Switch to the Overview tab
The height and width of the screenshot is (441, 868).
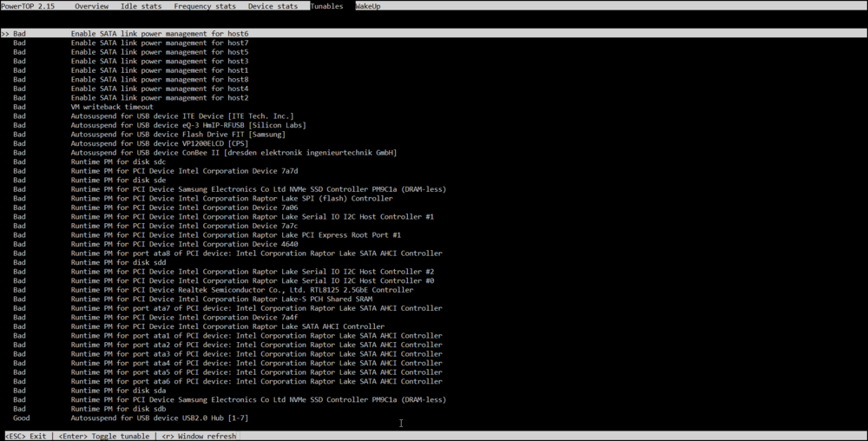click(x=91, y=6)
